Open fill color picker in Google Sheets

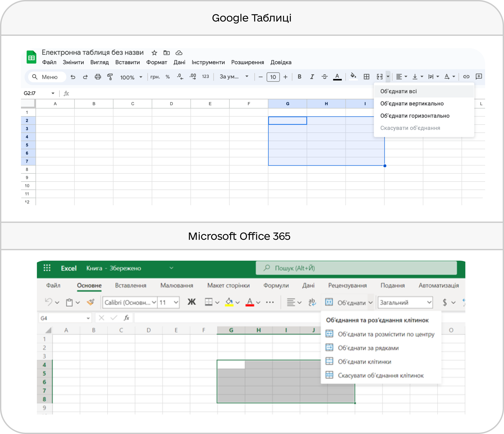pyautogui.click(x=353, y=76)
